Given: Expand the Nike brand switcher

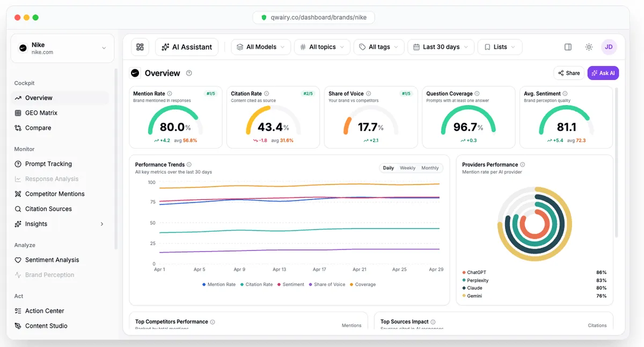Looking at the screenshot, I should coord(62,48).
